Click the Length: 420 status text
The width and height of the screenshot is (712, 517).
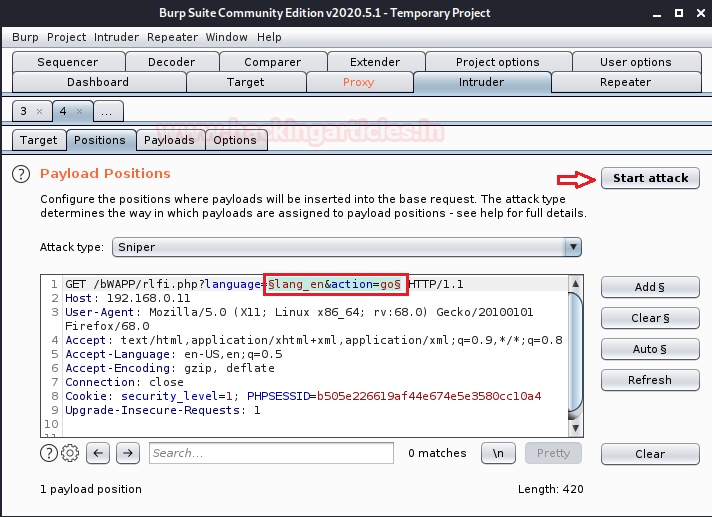coord(550,489)
